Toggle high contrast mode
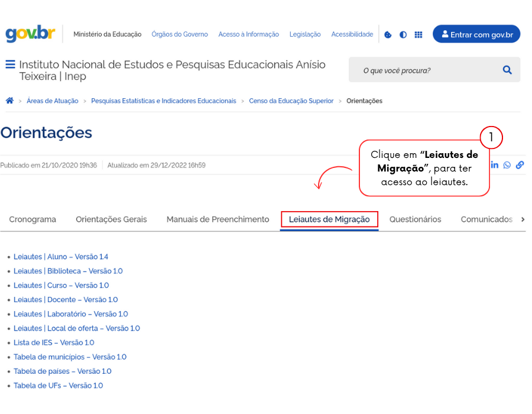Screen dimensions: 532x414 pyautogui.click(x=403, y=34)
